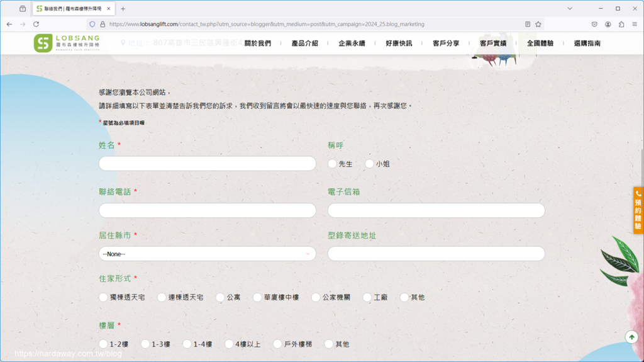Choose 公家機關 housing type

point(316,297)
